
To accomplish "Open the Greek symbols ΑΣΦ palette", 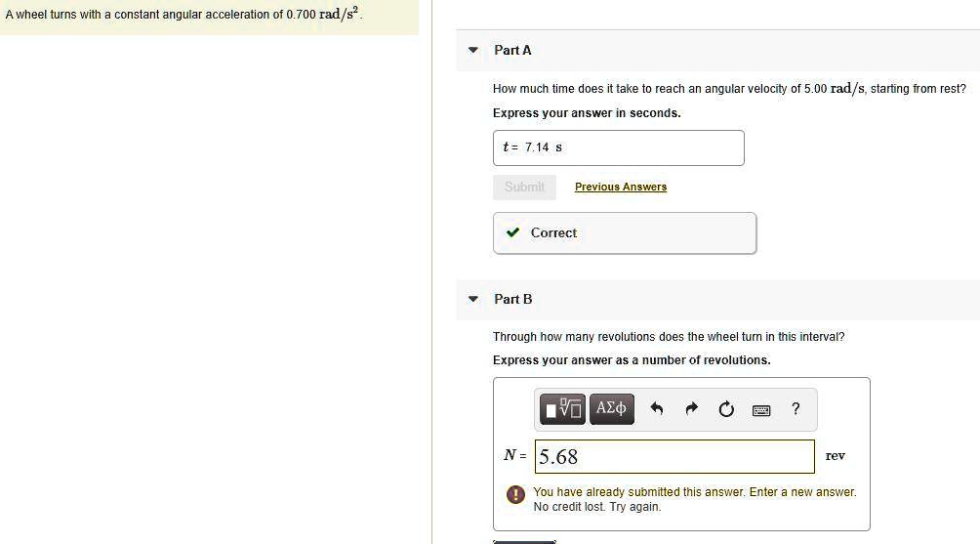I will [612, 408].
